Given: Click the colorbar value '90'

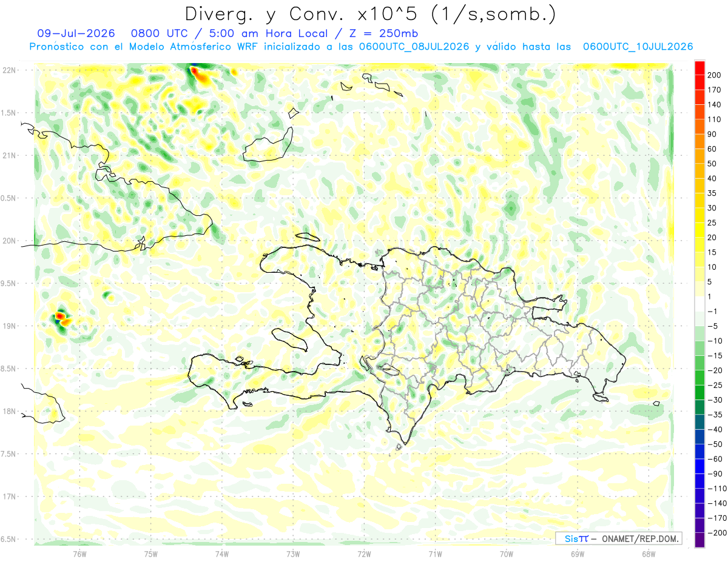Looking at the screenshot, I should pyautogui.click(x=712, y=134).
